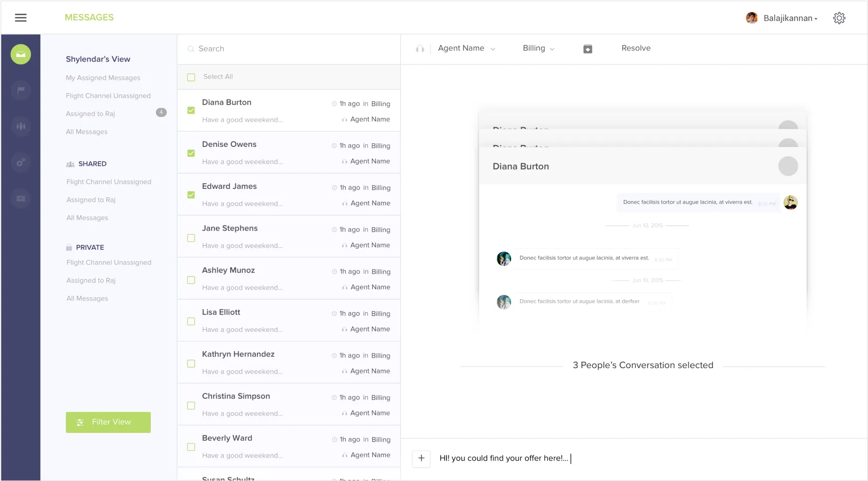Screen dimensions: 868x481
Task: Toggle the Select All checkbox
Action: 191,78
